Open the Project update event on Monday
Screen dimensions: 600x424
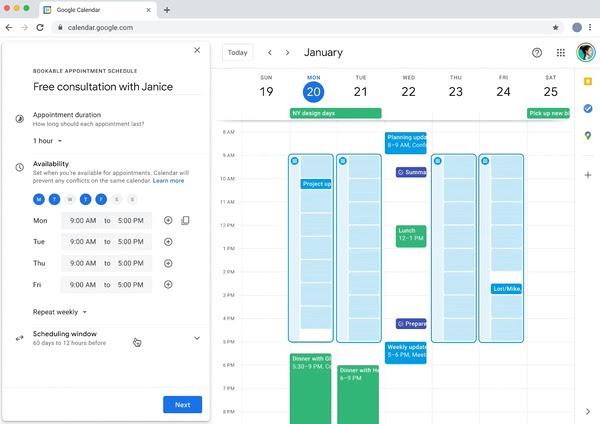click(x=316, y=184)
